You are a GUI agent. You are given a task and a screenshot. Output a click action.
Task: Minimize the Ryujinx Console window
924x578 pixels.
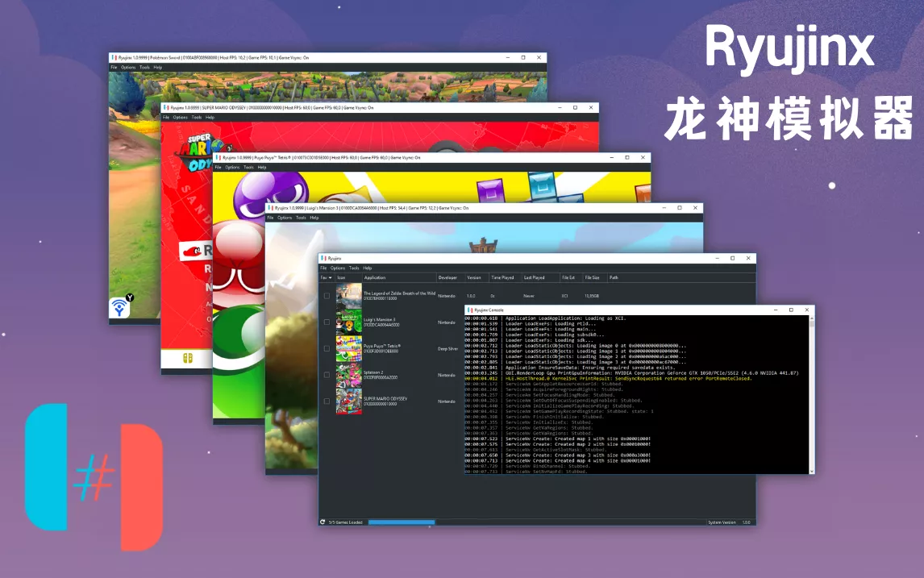click(x=776, y=310)
